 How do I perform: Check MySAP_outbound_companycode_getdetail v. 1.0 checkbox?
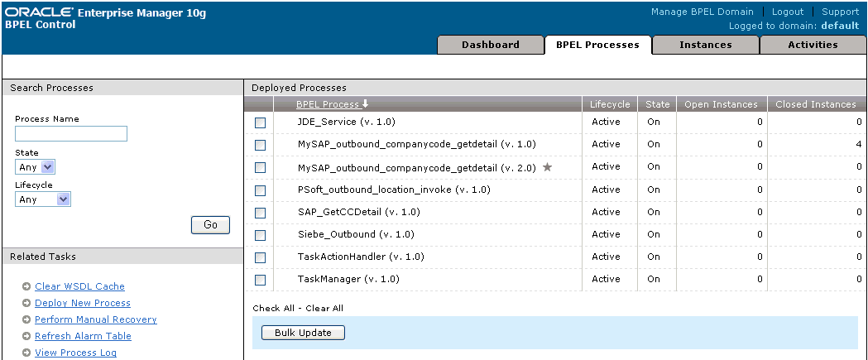(260, 145)
